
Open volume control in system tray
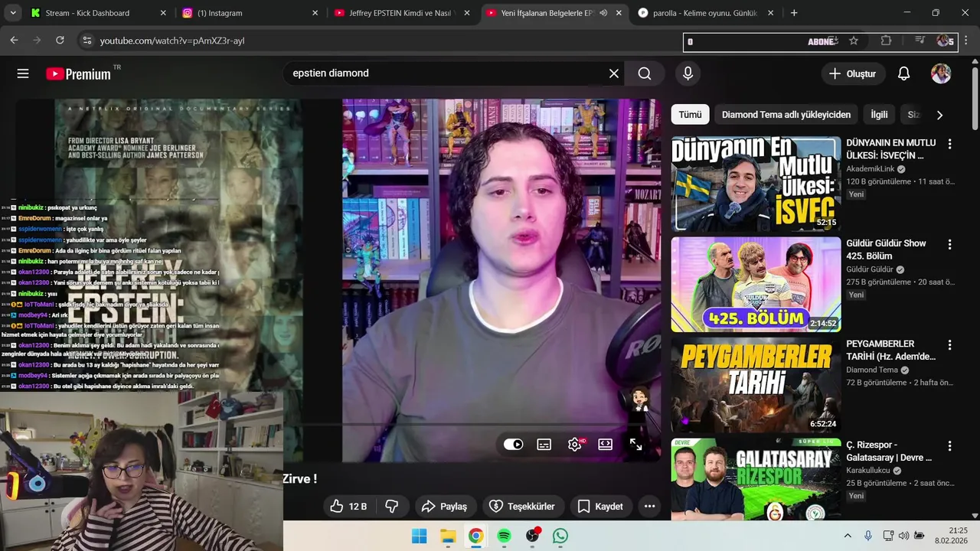click(903, 536)
